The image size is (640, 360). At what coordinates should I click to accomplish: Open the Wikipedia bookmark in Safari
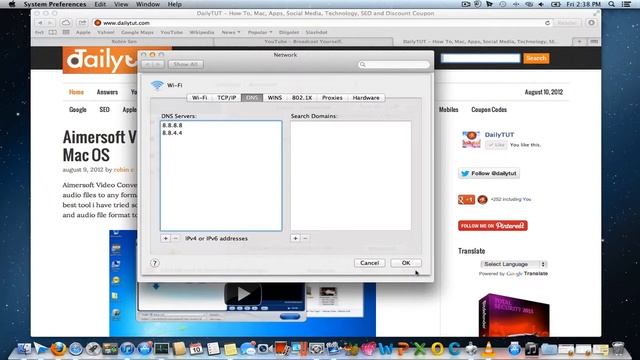tap(202, 32)
